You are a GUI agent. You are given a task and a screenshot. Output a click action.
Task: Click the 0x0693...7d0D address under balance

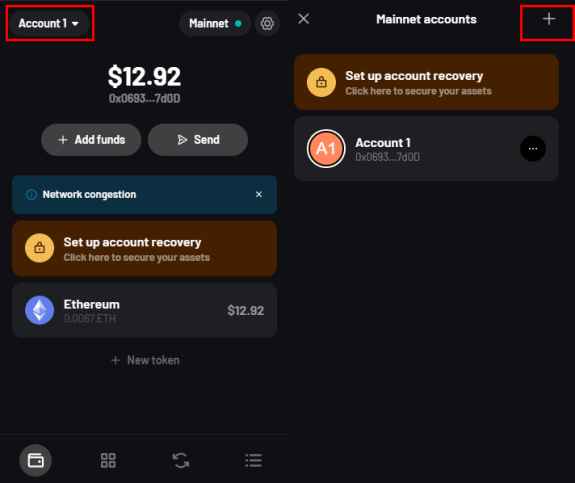pyautogui.click(x=144, y=98)
